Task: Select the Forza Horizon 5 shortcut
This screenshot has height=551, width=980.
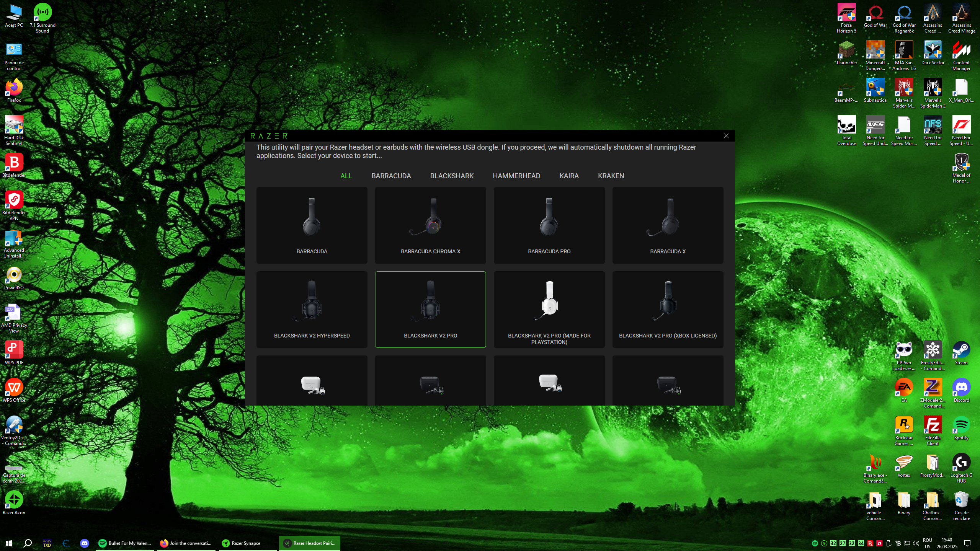Action: pos(846,18)
